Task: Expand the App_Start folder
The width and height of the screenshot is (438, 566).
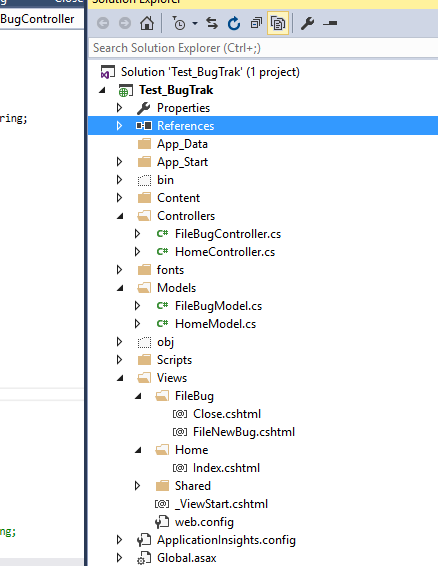Action: pos(120,162)
